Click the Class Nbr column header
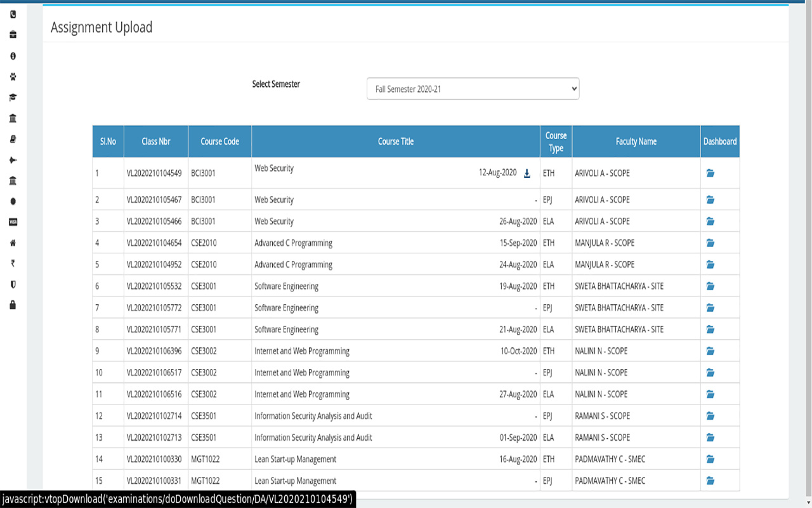This screenshot has width=812, height=508. (156, 142)
